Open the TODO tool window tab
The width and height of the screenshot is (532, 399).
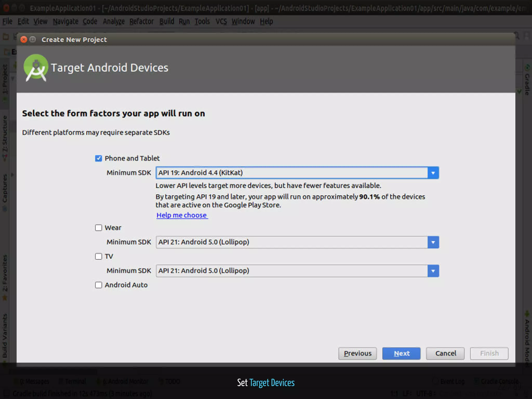click(170, 381)
